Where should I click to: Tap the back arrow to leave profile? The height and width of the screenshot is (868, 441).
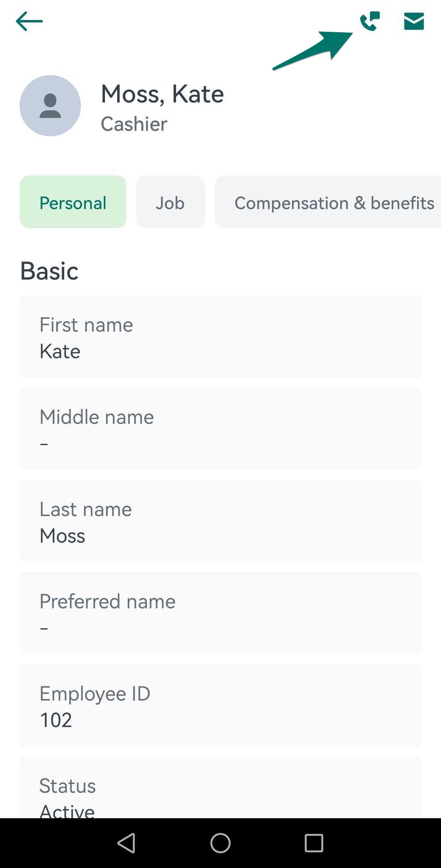click(29, 21)
